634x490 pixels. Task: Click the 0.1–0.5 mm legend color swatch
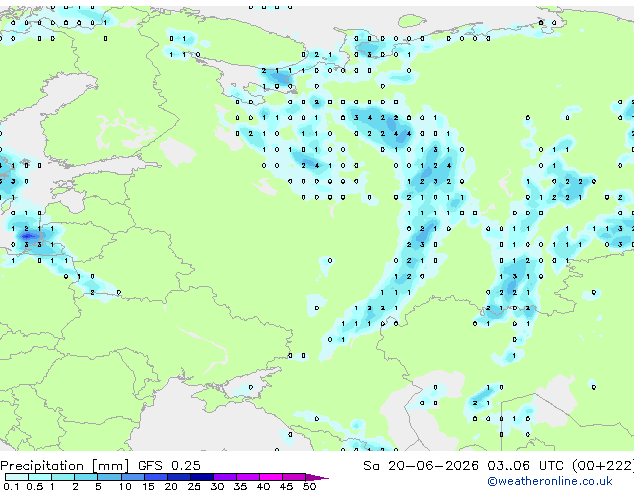[x=17, y=477]
